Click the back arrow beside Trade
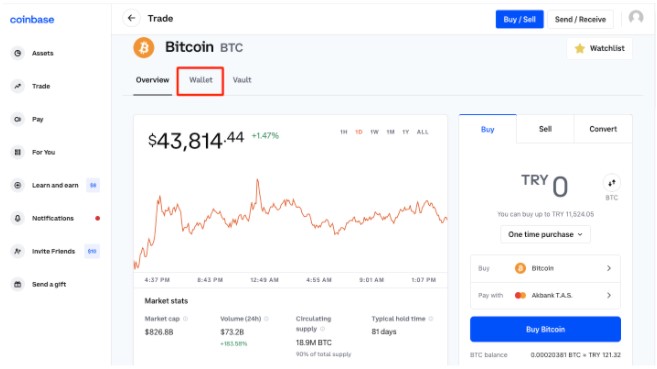 [x=131, y=18]
